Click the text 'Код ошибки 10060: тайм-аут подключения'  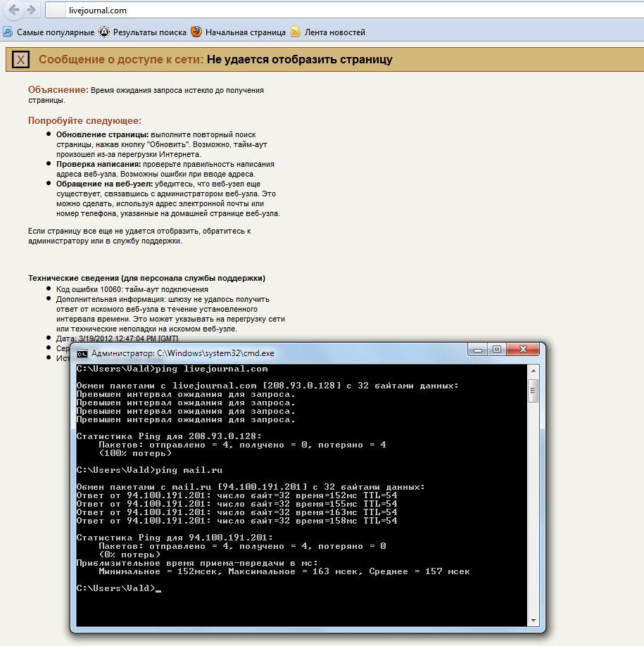(x=132, y=290)
